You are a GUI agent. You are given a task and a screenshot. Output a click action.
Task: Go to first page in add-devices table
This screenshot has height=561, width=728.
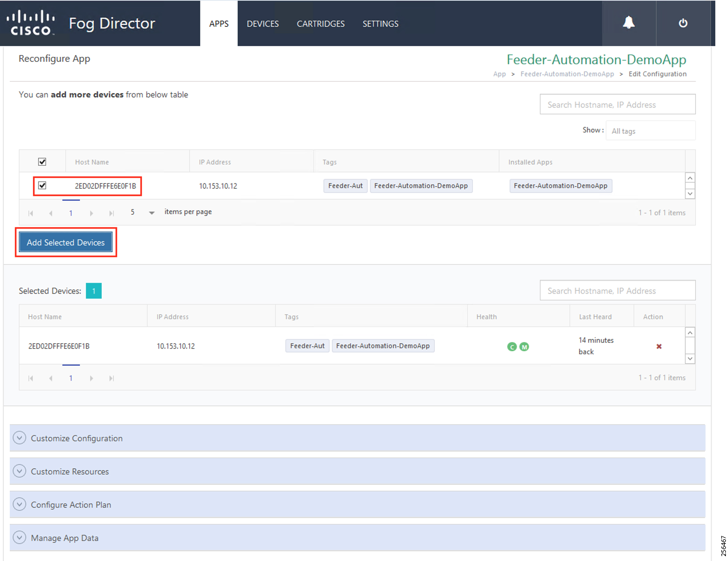[x=31, y=213]
